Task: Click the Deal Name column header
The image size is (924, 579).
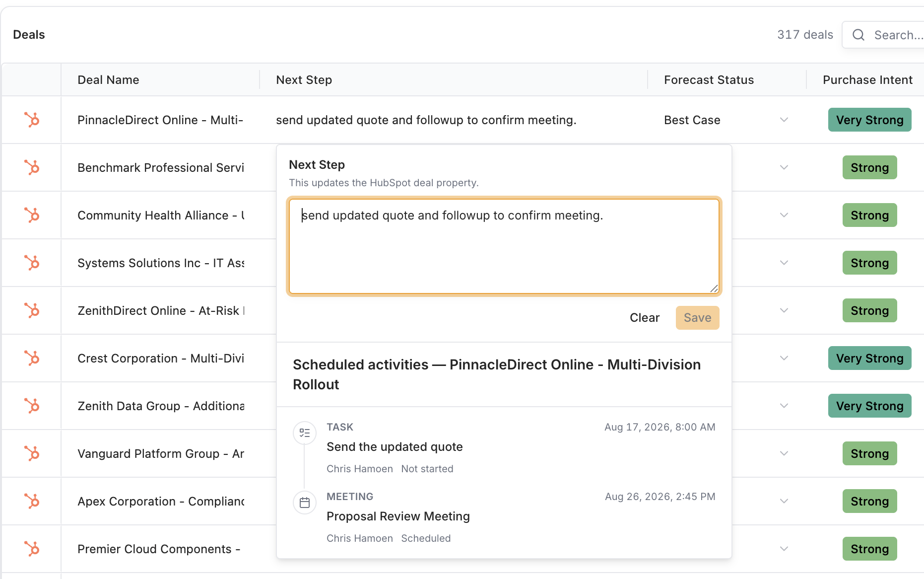Action: pyautogui.click(x=108, y=80)
